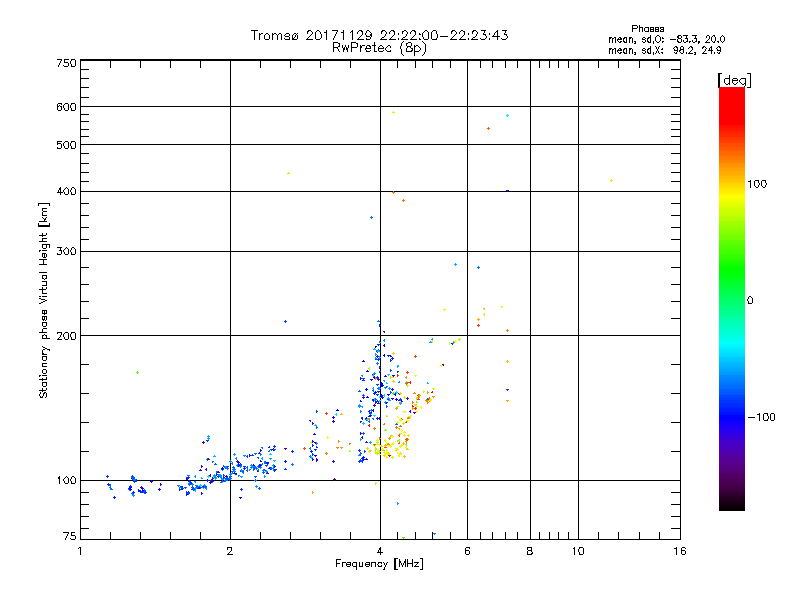Image resolution: width=800 pixels, height=600 pixels.
Task: Select the "Stationary phase Virtual Height [km]" axis label
Action: tap(44, 301)
